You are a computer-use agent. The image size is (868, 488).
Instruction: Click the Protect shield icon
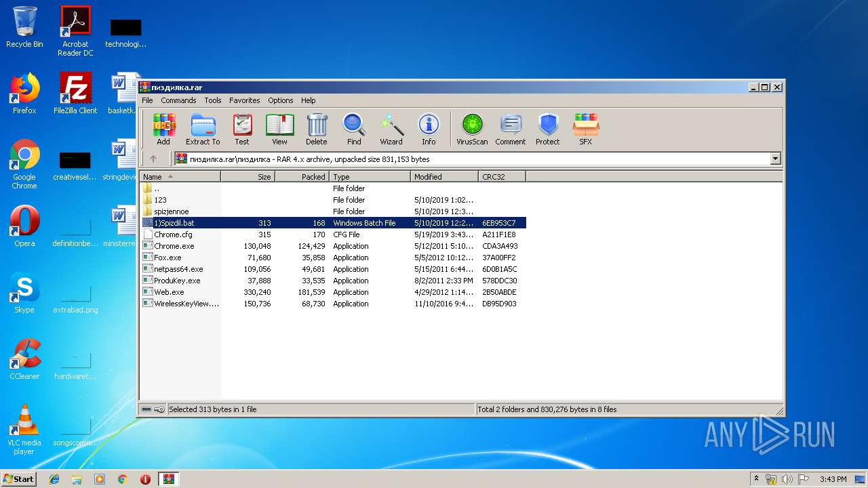click(x=548, y=129)
